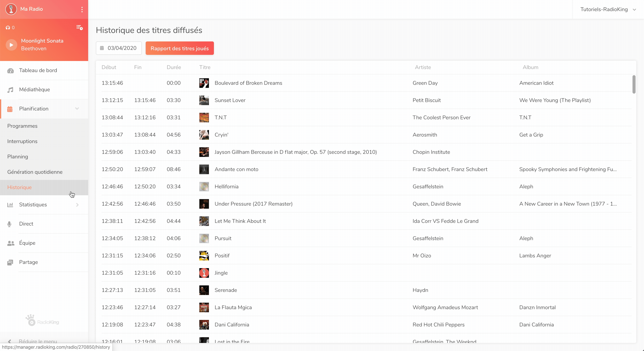Click Cryin' album cover thumbnail

204,135
